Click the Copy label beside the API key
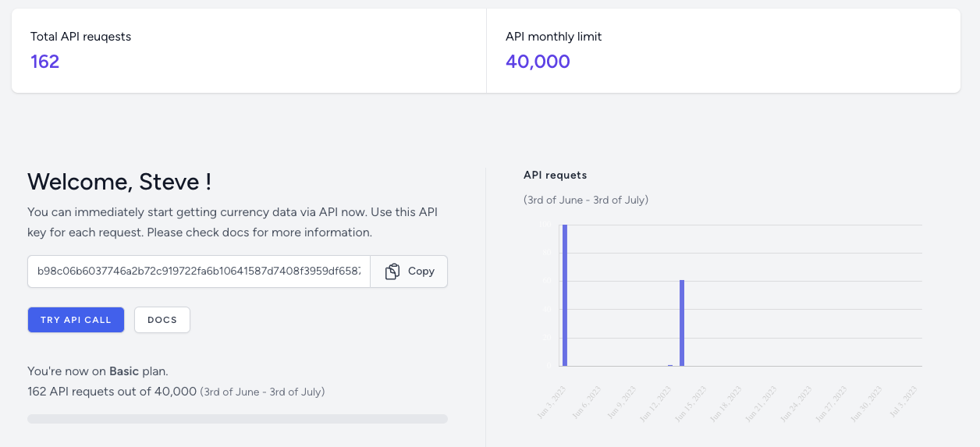Image resolution: width=980 pixels, height=447 pixels. (x=421, y=271)
